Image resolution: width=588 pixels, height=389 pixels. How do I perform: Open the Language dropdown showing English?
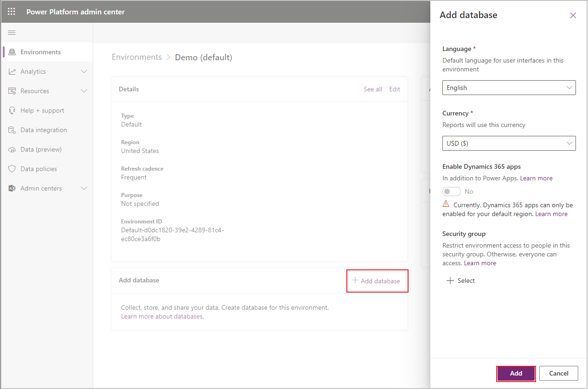pos(509,88)
